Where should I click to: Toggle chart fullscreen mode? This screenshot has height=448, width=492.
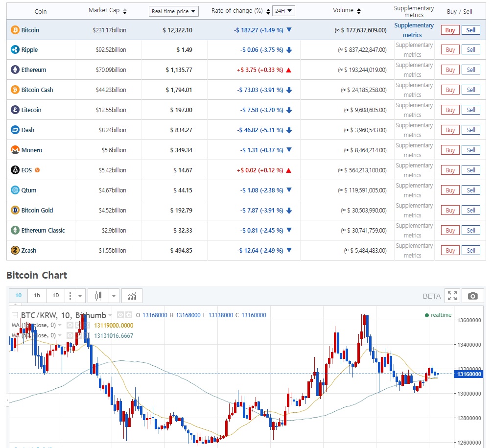[452, 296]
